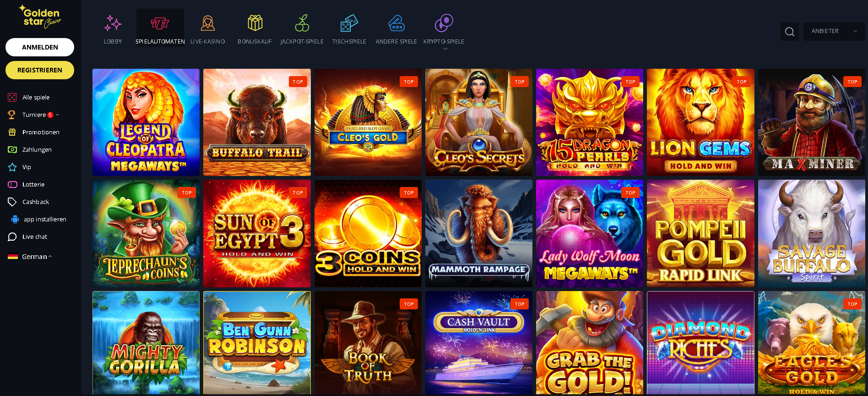
Task: Launch the Buffalo Trail game thumbnail
Action: tap(257, 122)
